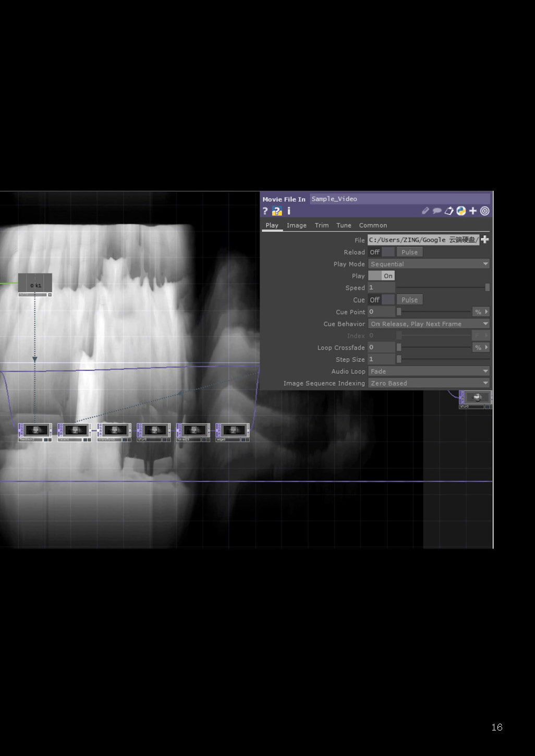Expand the Cue Behavior dropdown
Image resolution: width=535 pixels, height=756 pixels.
coord(429,324)
